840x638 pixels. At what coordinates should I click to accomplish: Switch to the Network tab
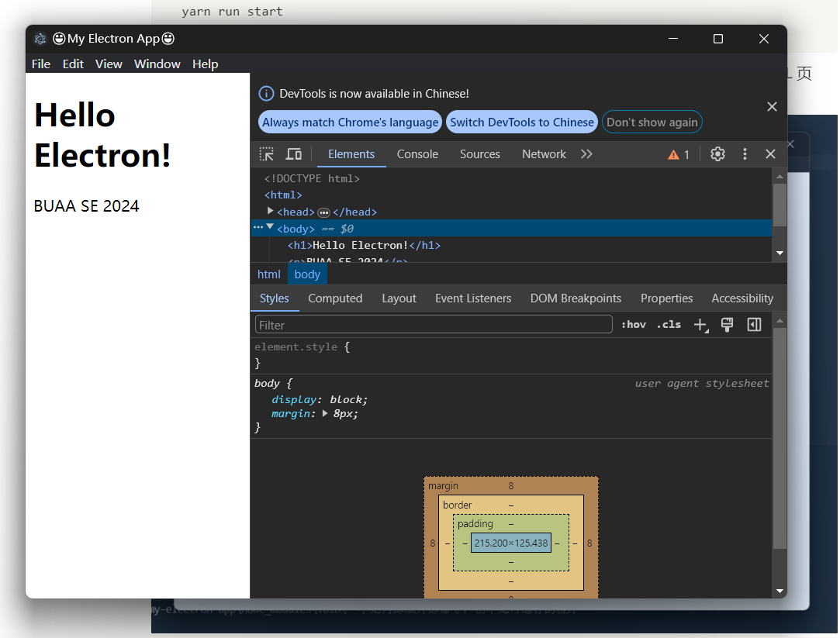click(544, 154)
